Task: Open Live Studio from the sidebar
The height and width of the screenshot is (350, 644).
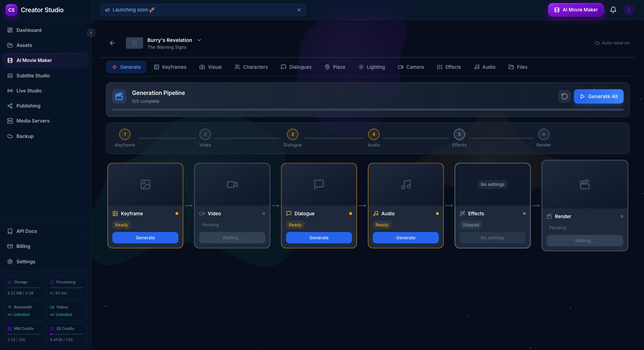Action: (10, 91)
